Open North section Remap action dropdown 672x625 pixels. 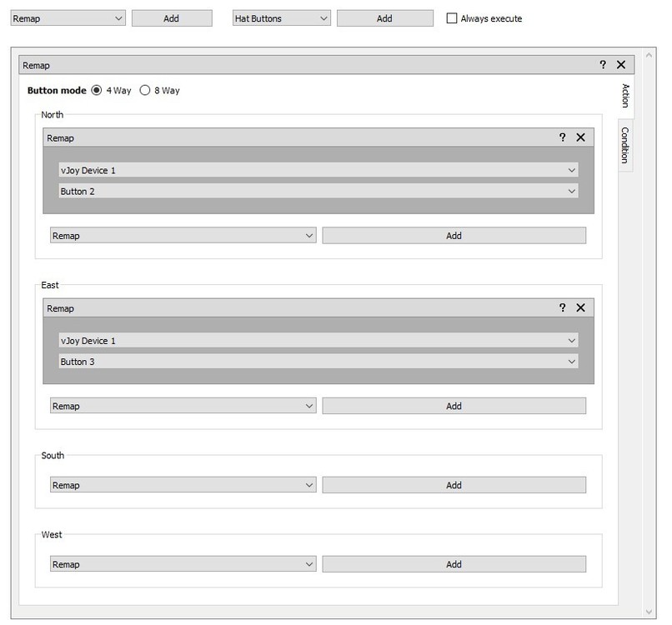[x=183, y=236]
